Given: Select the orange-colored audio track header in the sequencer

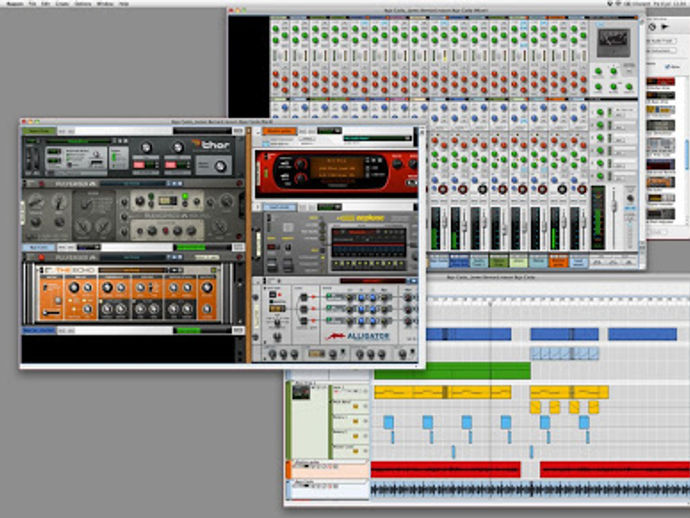Looking at the screenshot, I should tap(327, 470).
